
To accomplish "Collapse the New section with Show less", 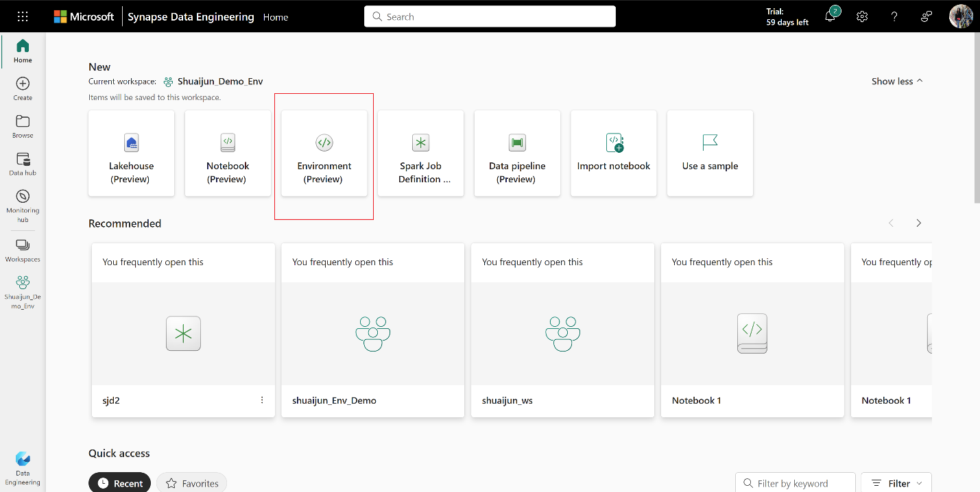I will (x=897, y=81).
